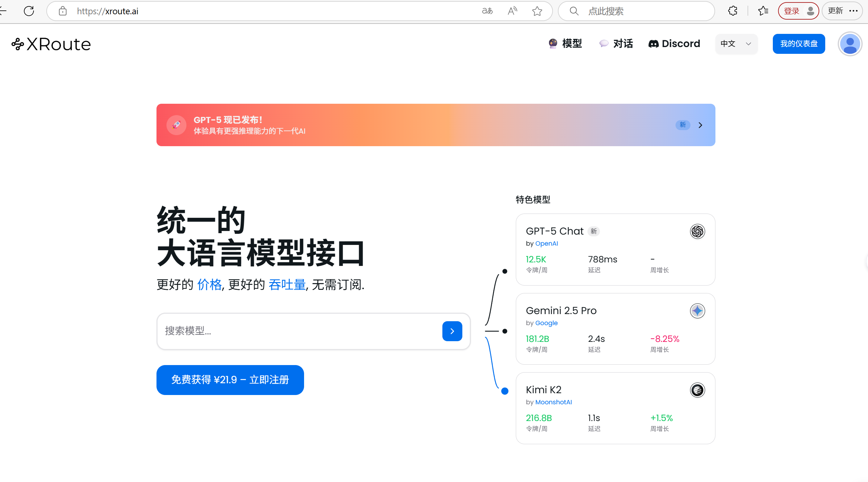
Task: Open the user avatar profile icon
Action: tap(850, 44)
